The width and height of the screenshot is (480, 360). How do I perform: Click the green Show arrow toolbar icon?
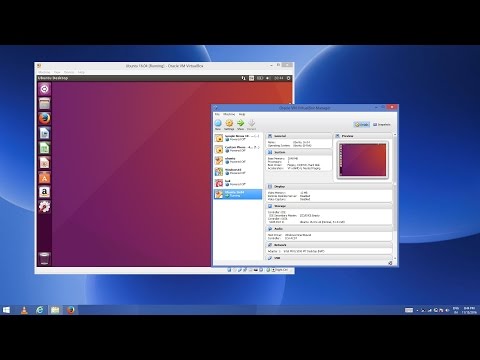tap(240, 125)
